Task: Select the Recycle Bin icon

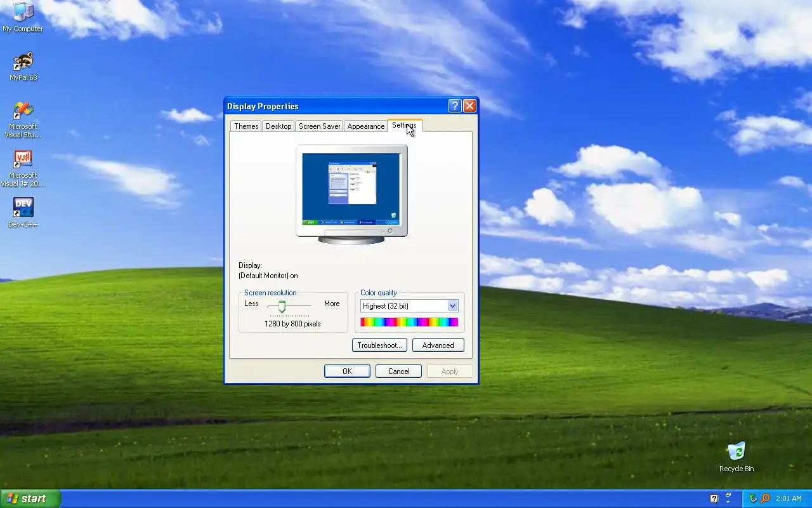Action: [737, 457]
